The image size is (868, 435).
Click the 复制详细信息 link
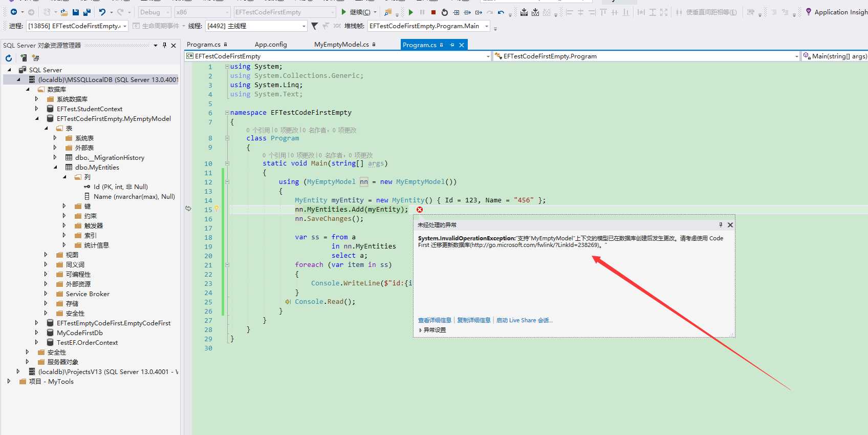tap(473, 320)
